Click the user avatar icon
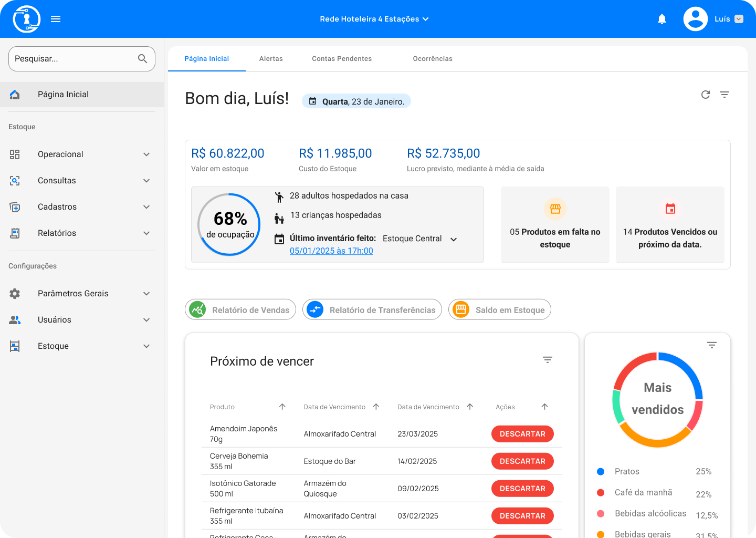The image size is (756, 538). point(695,19)
